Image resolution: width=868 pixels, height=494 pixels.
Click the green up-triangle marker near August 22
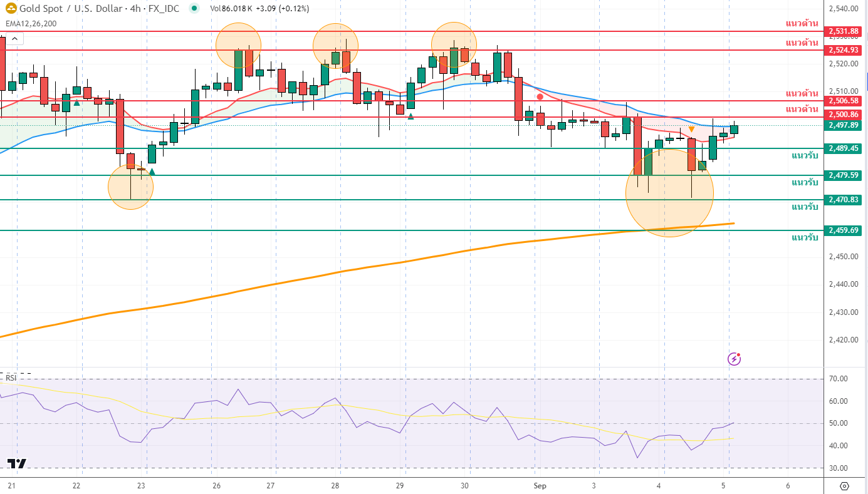coord(76,102)
